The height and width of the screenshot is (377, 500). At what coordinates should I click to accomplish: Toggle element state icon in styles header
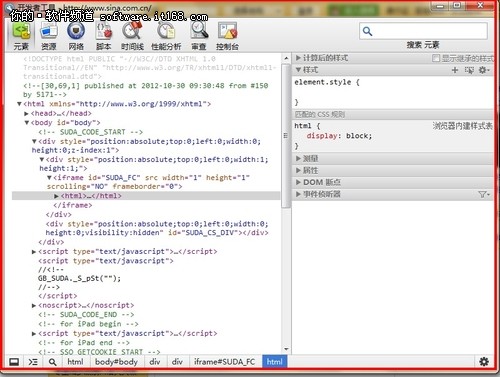(x=469, y=70)
